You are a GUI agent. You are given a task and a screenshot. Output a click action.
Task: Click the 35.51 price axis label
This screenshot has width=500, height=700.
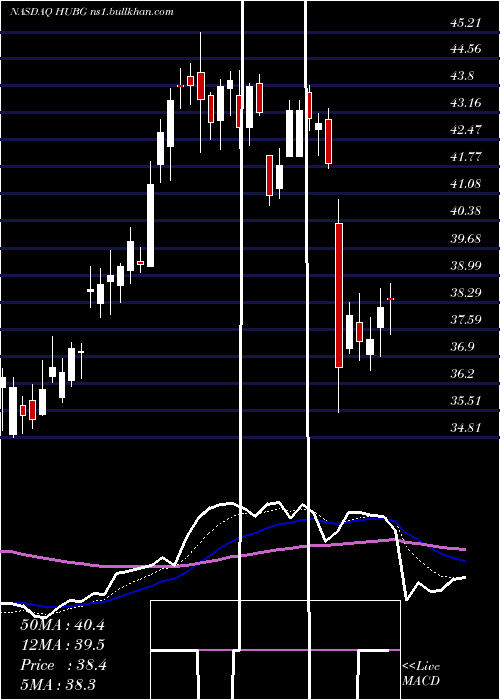click(x=466, y=400)
